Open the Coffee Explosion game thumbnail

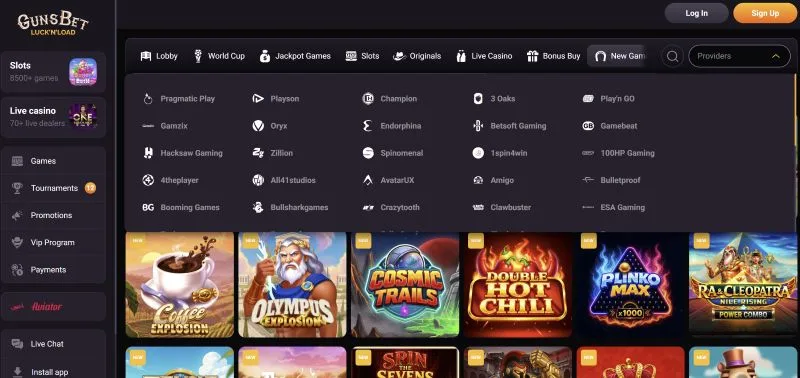[180, 285]
